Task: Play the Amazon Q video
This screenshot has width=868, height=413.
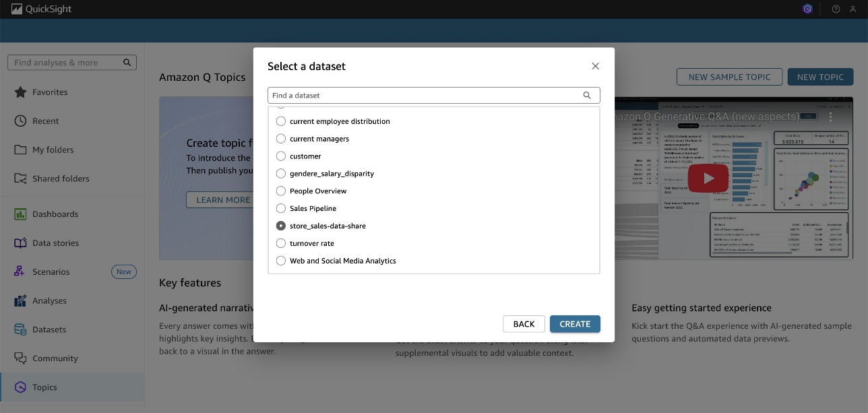Action: pyautogui.click(x=708, y=178)
